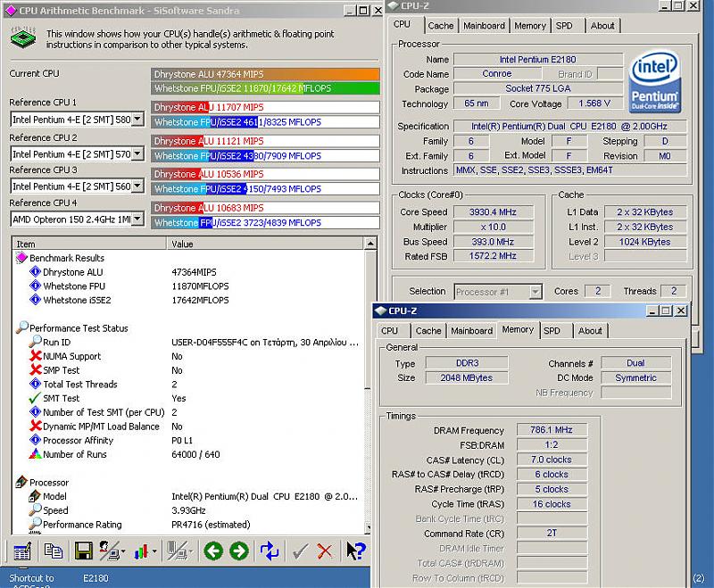The width and height of the screenshot is (714, 588).
Task: Click the results list scroll-up arrow
Action: click(x=370, y=244)
